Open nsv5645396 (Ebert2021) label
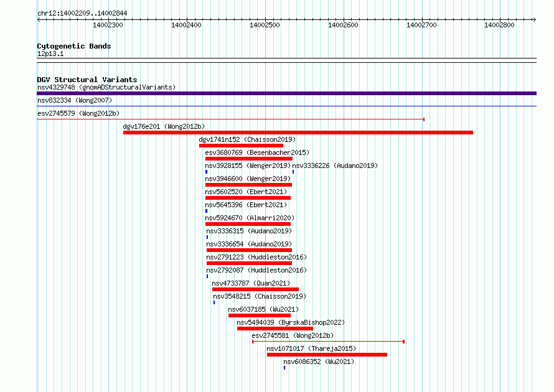 pyautogui.click(x=246, y=205)
